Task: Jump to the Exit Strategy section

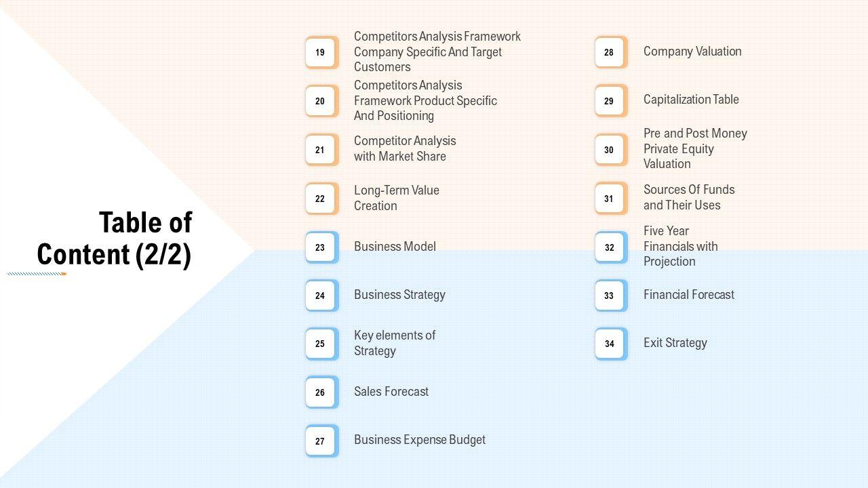Action: click(x=675, y=343)
